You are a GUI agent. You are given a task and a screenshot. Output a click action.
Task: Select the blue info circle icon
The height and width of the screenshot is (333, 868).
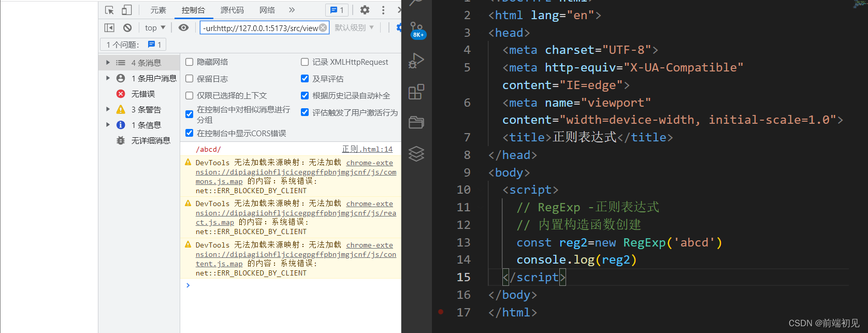coord(121,125)
